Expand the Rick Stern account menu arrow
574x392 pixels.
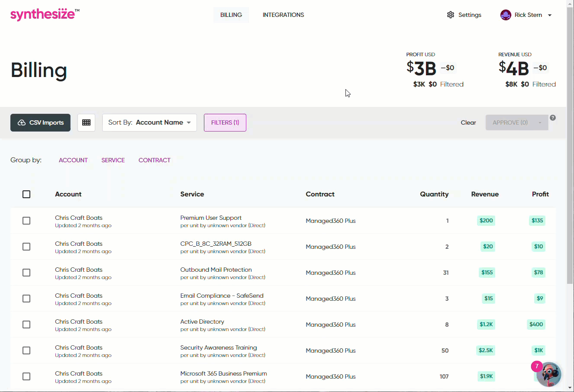click(550, 15)
